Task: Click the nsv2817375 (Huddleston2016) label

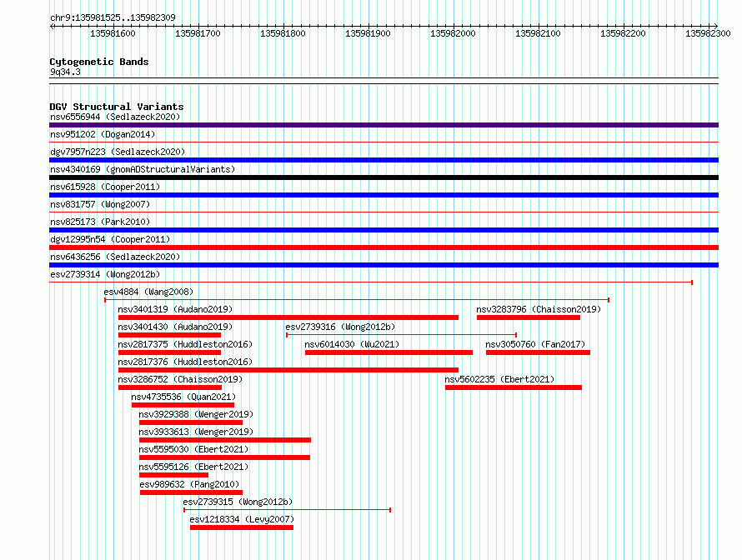Action: [x=185, y=344]
